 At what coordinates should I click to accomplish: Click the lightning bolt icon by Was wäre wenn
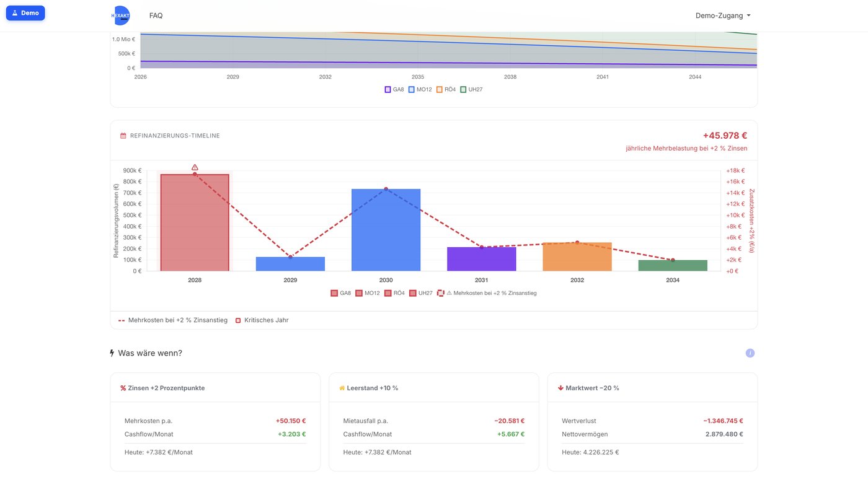tap(112, 353)
